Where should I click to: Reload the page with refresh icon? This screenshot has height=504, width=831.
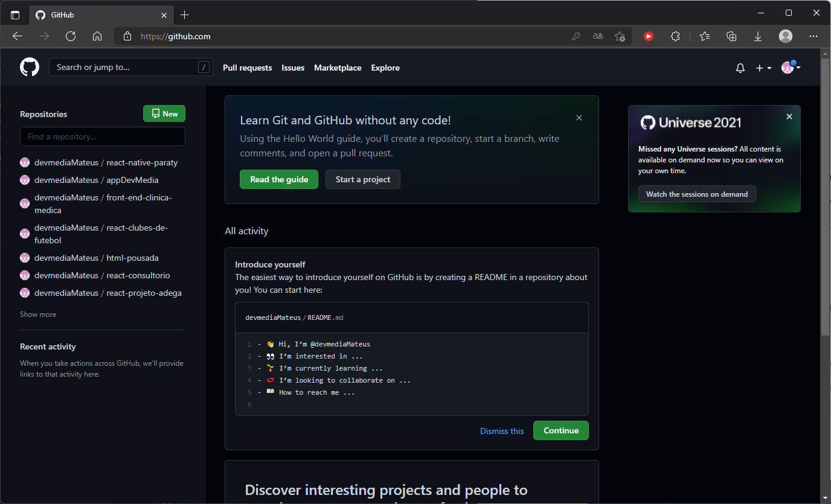(x=71, y=36)
